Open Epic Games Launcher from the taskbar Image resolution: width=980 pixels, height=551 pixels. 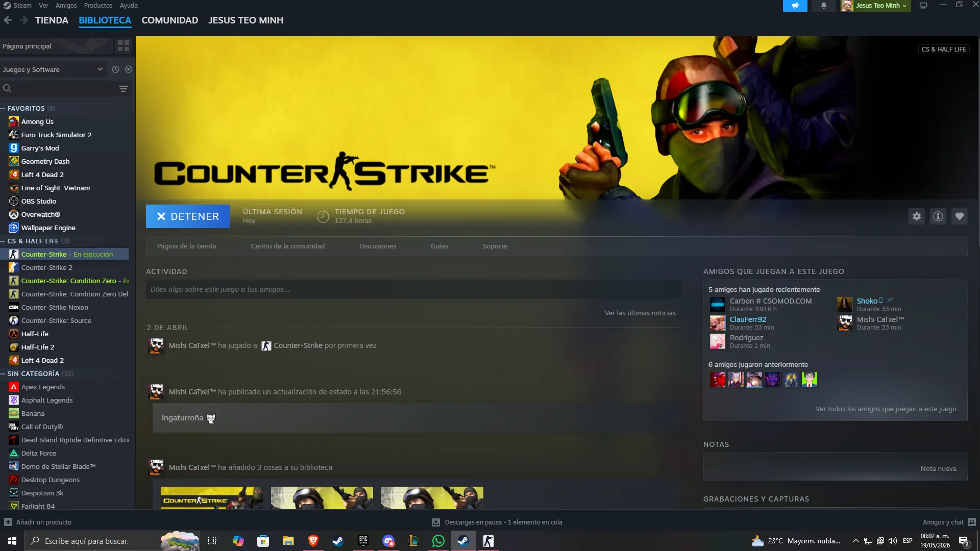point(363,541)
